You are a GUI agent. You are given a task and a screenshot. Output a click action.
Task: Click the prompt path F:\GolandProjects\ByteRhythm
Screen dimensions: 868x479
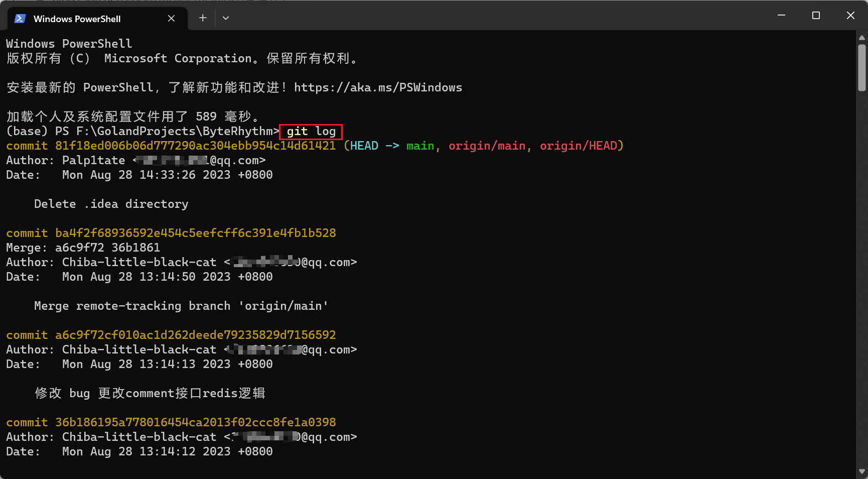pos(174,132)
